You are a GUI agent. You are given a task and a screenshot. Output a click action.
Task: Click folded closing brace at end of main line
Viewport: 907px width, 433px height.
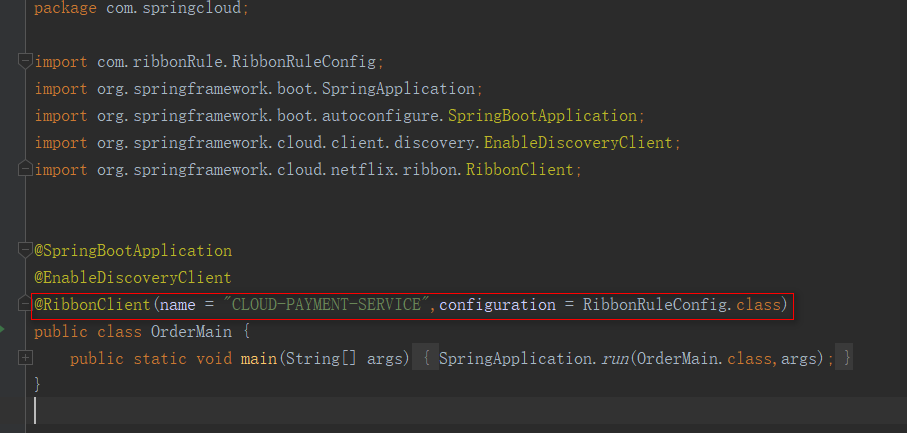tap(847, 359)
